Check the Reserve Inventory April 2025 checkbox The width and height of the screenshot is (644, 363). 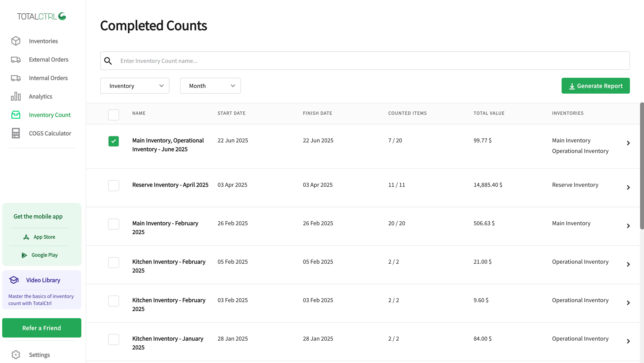coord(113,185)
